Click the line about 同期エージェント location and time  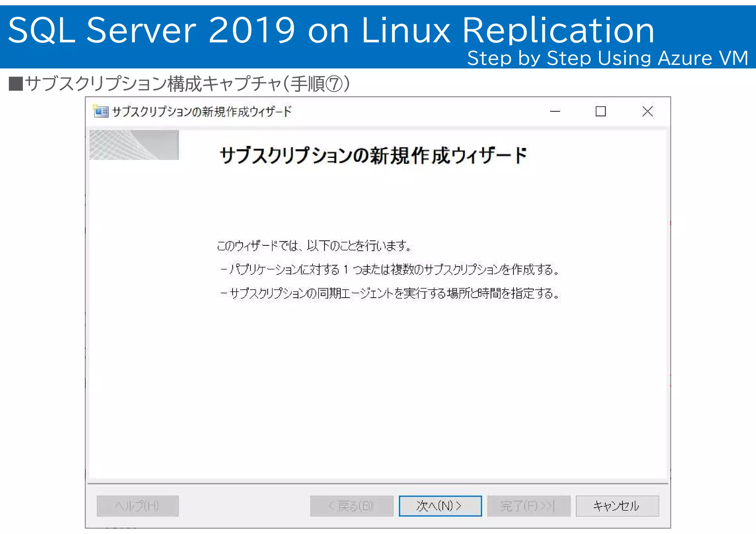point(389,293)
